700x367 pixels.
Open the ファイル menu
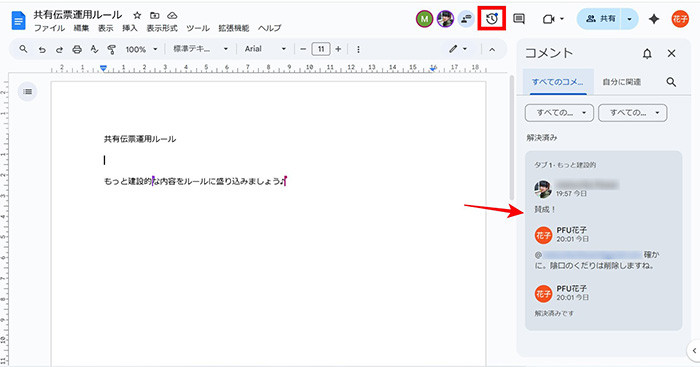pos(50,28)
